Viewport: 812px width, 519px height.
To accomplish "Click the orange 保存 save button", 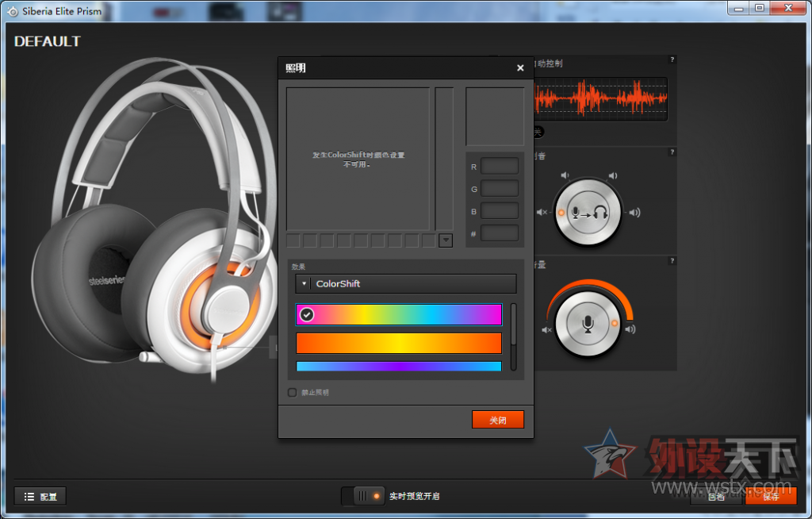I will [x=771, y=497].
